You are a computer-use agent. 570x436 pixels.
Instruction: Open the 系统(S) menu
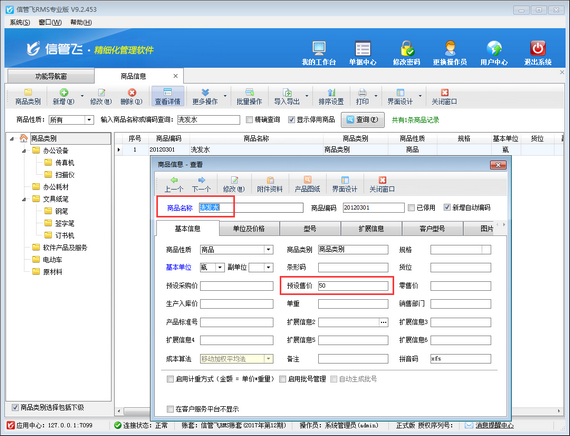tap(20, 23)
